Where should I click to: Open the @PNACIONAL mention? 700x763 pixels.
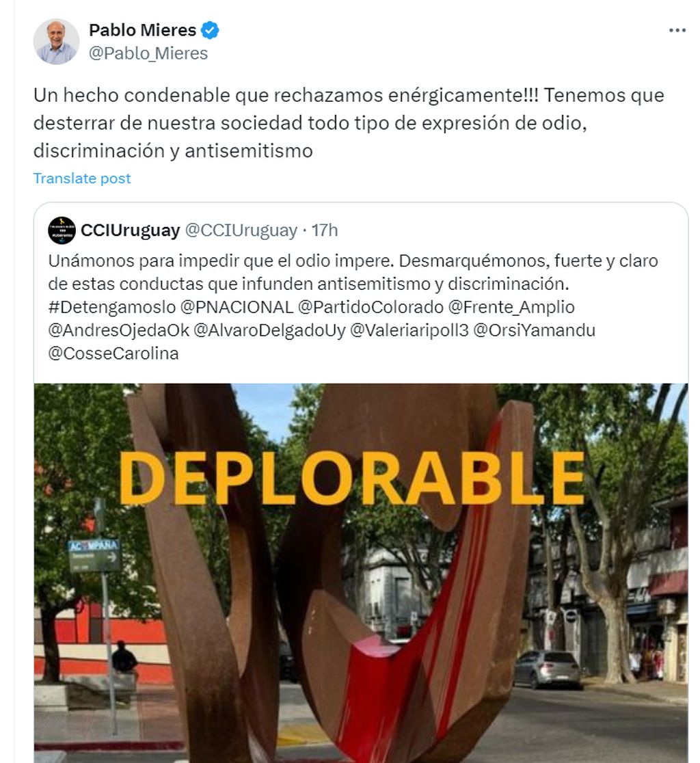click(237, 307)
